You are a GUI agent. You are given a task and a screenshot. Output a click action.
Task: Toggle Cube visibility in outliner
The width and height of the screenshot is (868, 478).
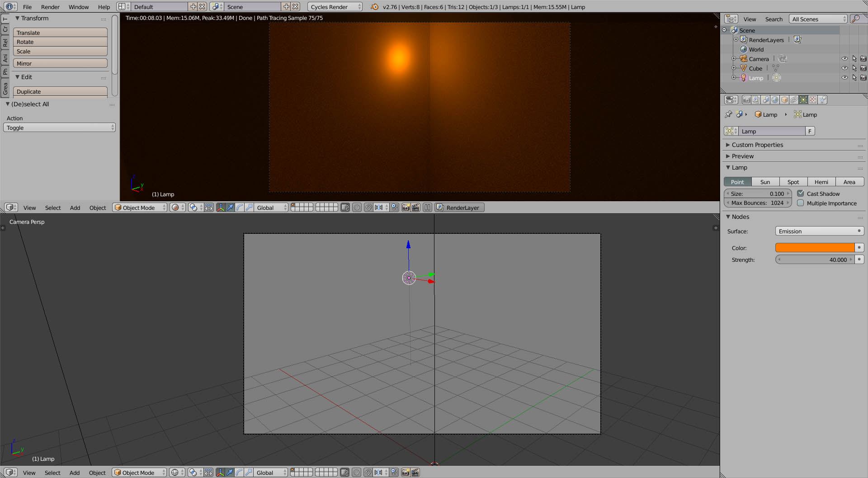[x=844, y=68]
